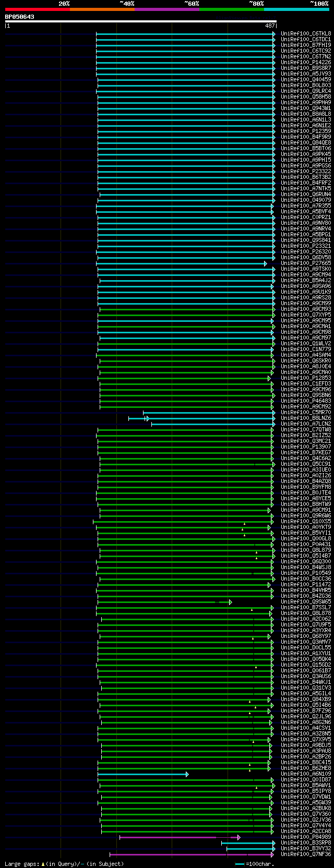Select the UniRef100_Q1WLV2 label
334x868 pixels.
tap(306, 343)
